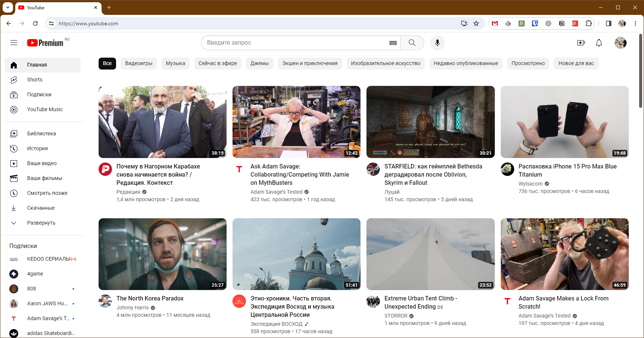Image resolution: width=644 pixels, height=338 pixels.
Task: Open the Wylsacom channel avatar
Action: pyautogui.click(x=507, y=169)
